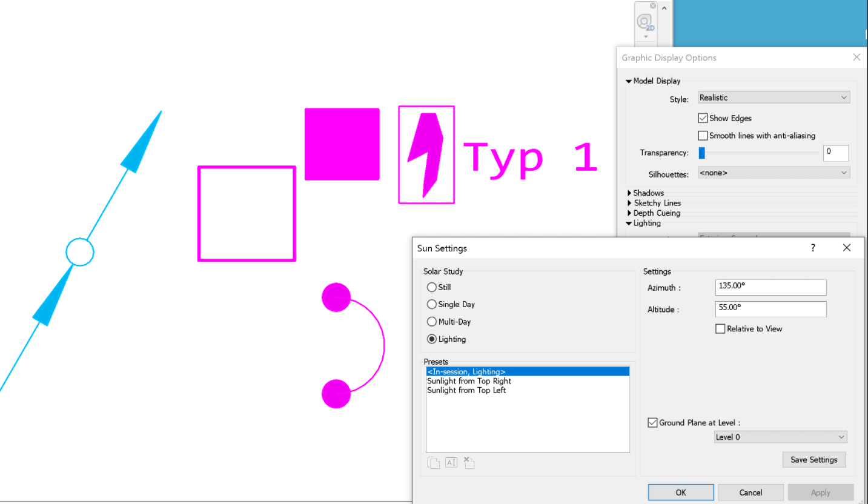The height and width of the screenshot is (504, 868).
Task: Click the Save Settings button
Action: coord(813,459)
